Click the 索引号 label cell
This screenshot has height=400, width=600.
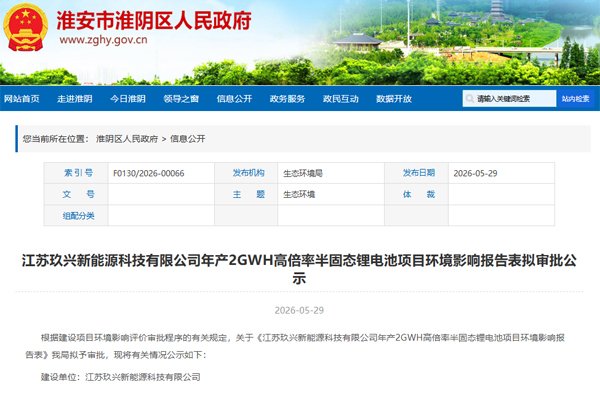pos(77,173)
